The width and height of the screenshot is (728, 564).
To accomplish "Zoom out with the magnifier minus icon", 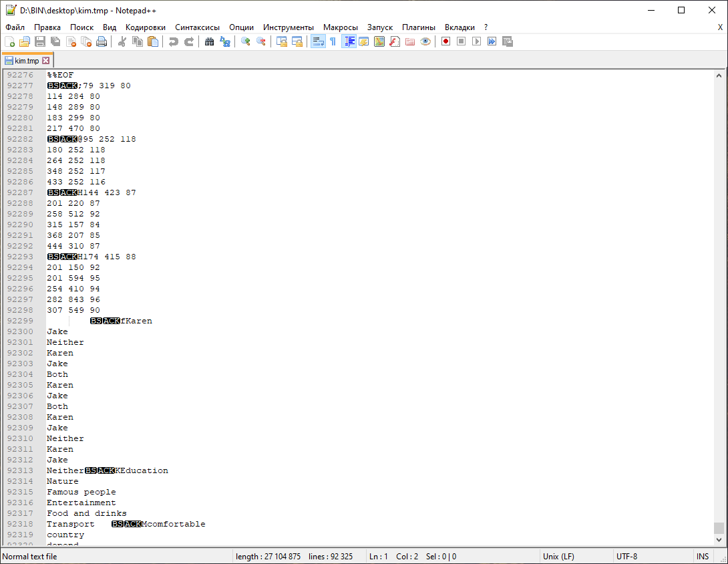I will tap(261, 42).
